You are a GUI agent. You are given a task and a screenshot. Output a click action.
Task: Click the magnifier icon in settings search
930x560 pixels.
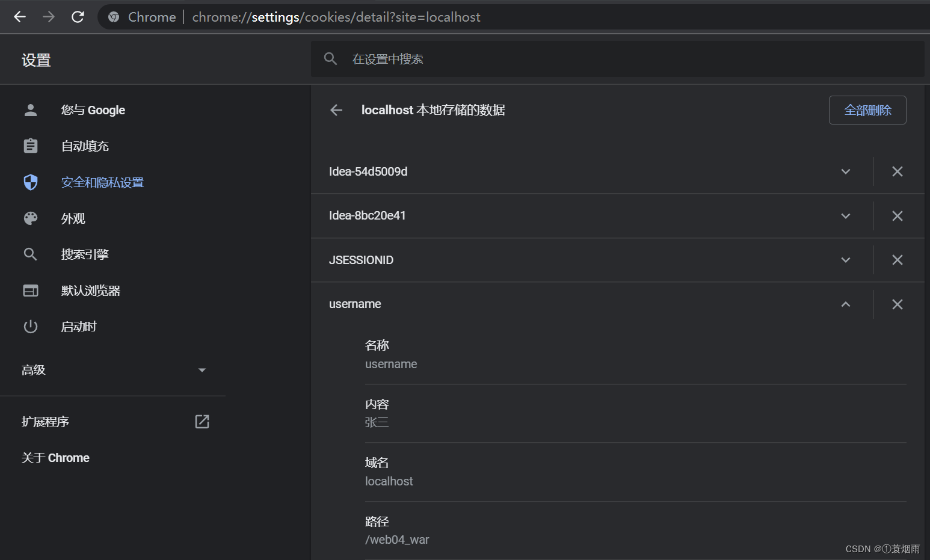(x=330, y=59)
